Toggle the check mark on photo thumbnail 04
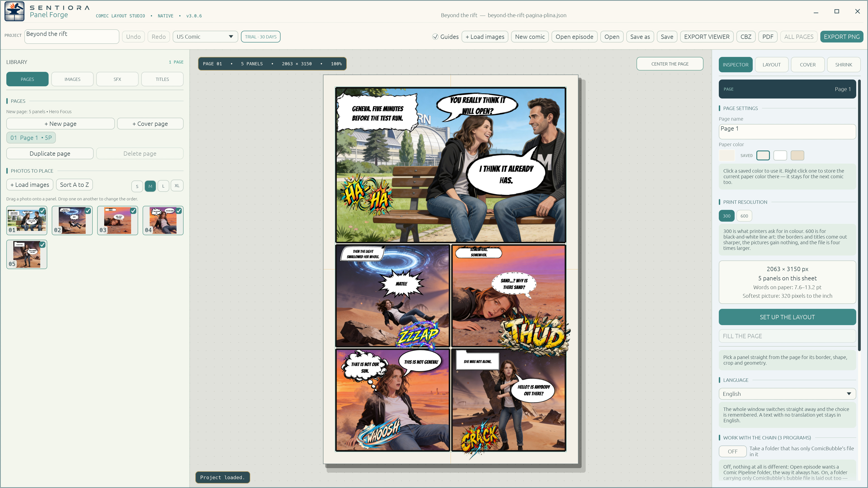 pos(179,211)
